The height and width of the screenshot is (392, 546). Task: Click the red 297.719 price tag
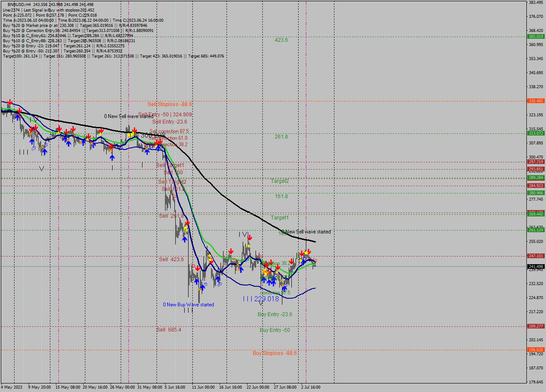(536, 161)
